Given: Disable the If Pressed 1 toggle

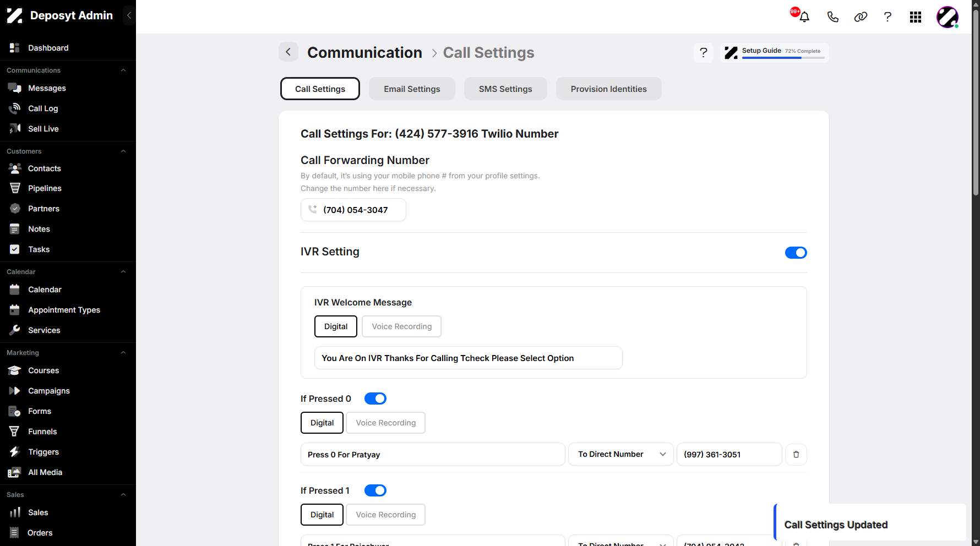Looking at the screenshot, I should click(x=375, y=490).
